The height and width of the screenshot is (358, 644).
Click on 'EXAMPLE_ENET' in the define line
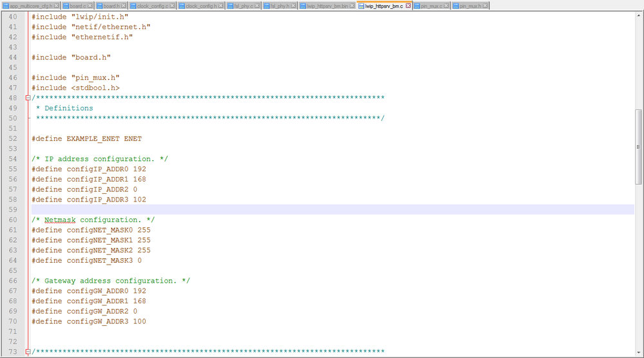click(x=93, y=138)
